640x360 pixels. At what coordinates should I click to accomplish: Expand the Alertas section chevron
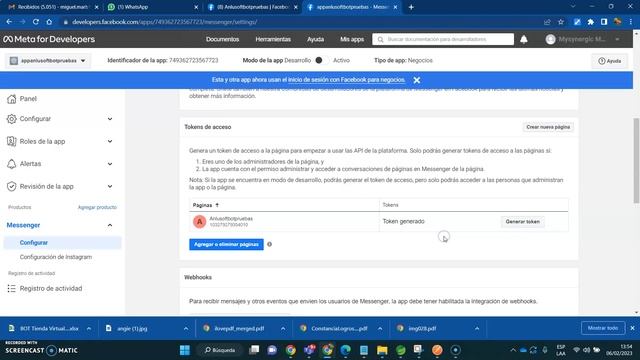coord(110,164)
